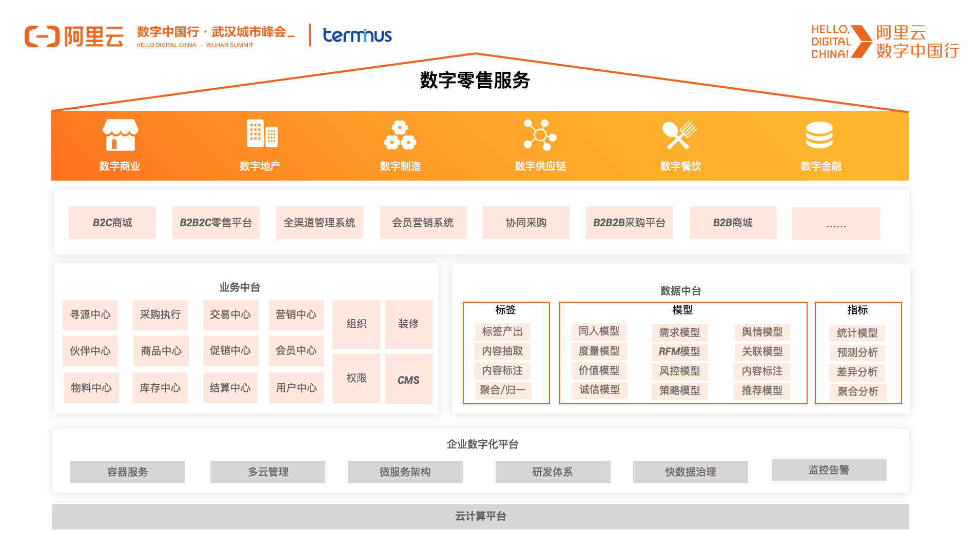Click the 同人模型 item

[x=599, y=331]
